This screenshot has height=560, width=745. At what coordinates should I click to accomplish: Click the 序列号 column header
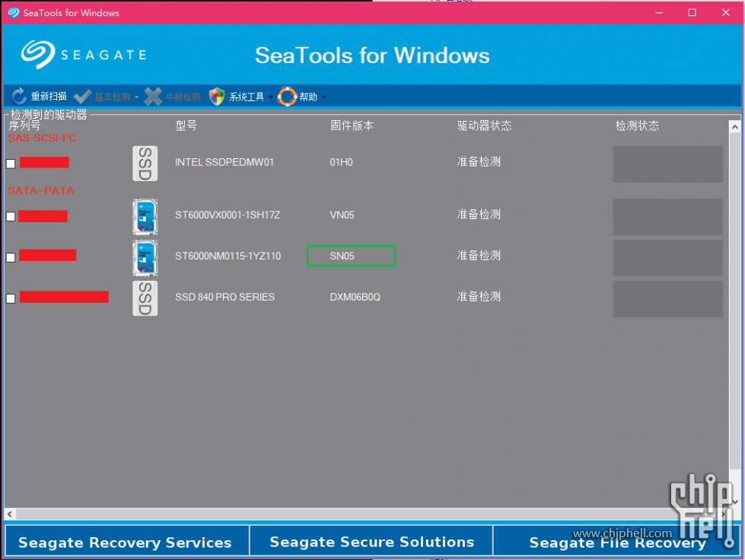click(24, 126)
